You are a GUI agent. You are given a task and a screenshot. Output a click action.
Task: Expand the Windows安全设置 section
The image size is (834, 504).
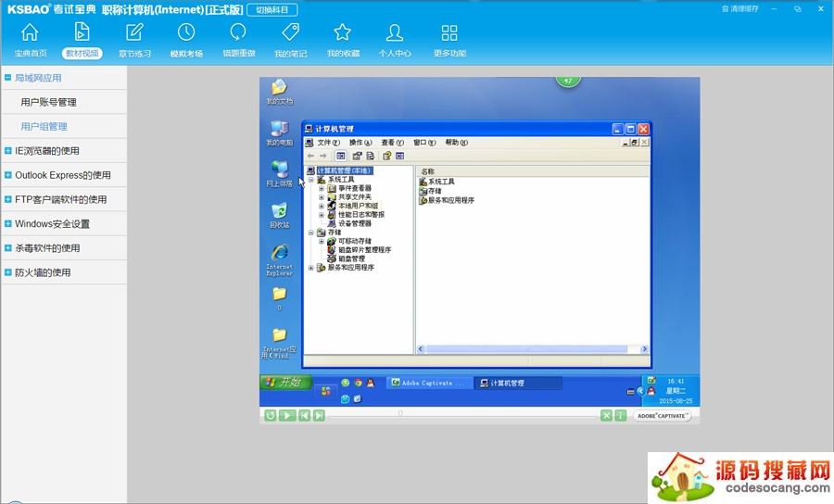[8, 223]
